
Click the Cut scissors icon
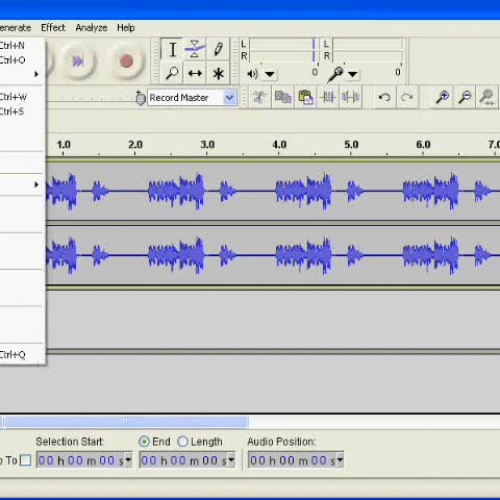point(259,97)
